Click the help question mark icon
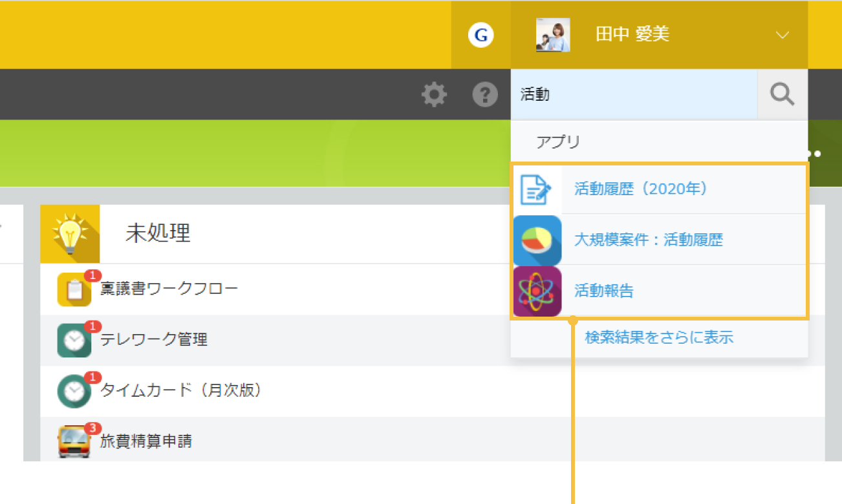 point(484,94)
